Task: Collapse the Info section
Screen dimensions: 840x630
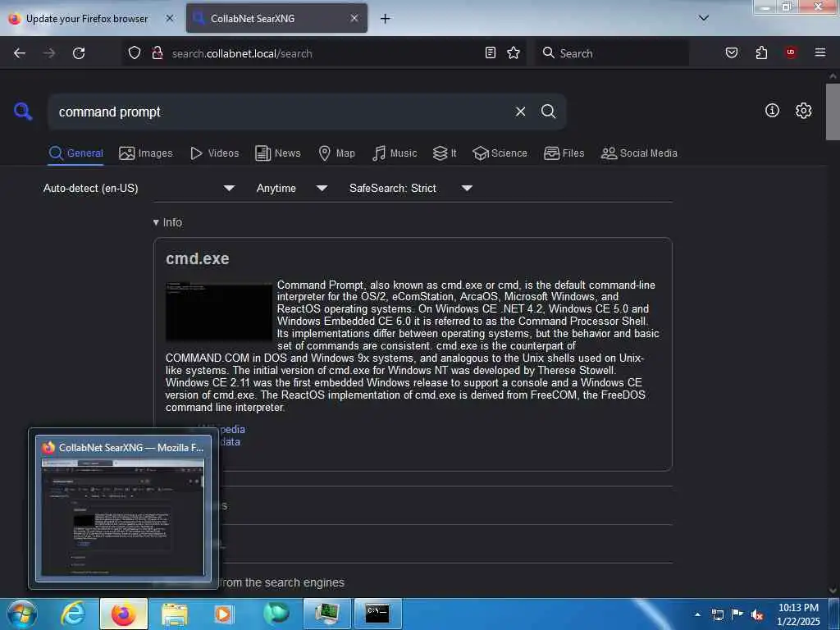Action: coord(167,222)
